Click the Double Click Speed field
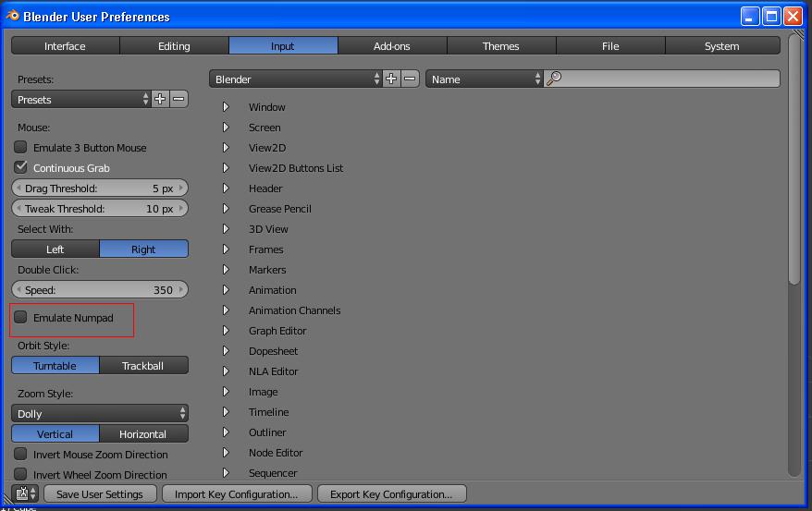The width and height of the screenshot is (812, 511). pyautogui.click(x=100, y=289)
